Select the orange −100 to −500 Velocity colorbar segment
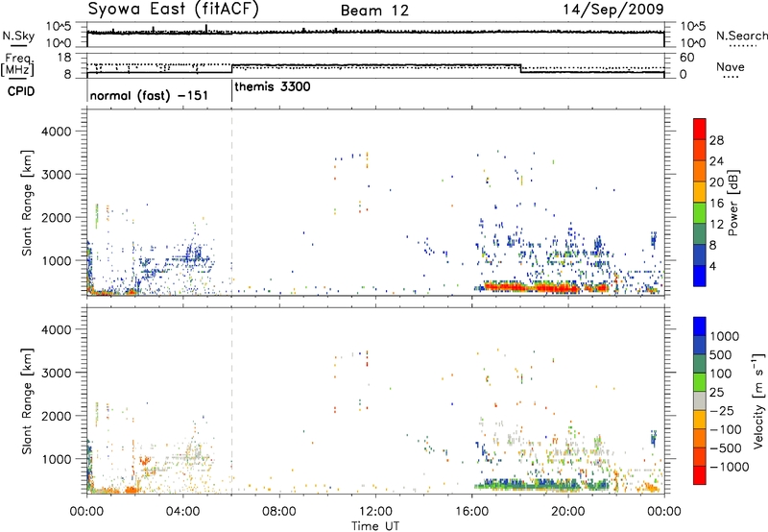Image resolution: width=768 pixels, height=532 pixels. click(700, 439)
